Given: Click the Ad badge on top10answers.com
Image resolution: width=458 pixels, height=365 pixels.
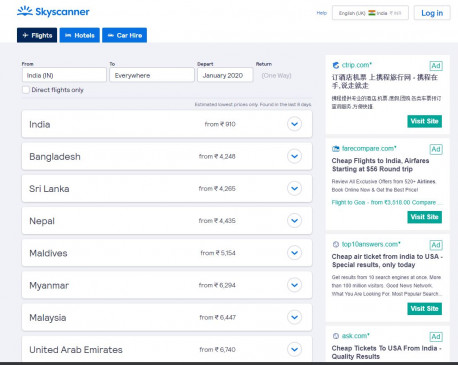Looking at the screenshot, I should pyautogui.click(x=436, y=245).
